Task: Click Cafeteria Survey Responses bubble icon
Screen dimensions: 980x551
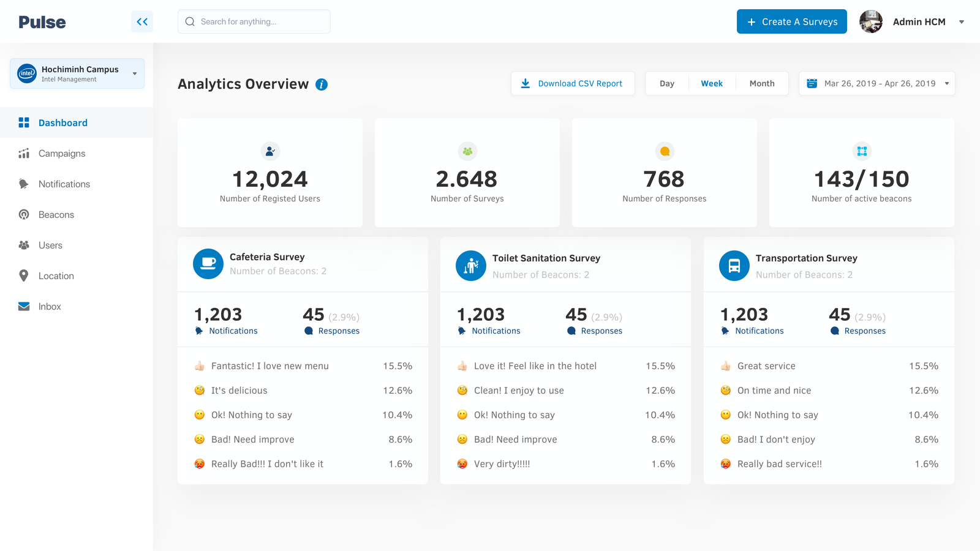Action: click(x=309, y=331)
